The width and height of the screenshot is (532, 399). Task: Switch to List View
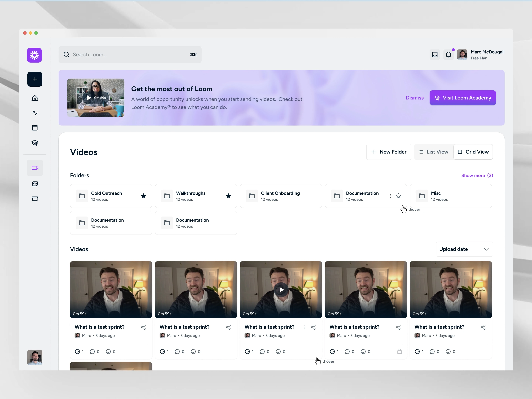pyautogui.click(x=433, y=152)
